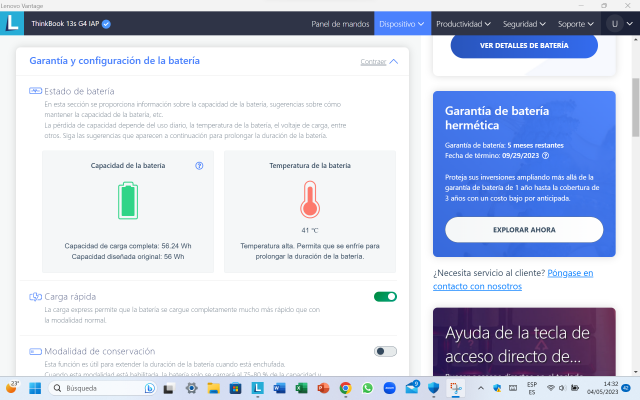Image resolution: width=640 pixels, height=400 pixels.
Task: Click the verified checkmark beside ThinkBook 13s
Action: point(106,24)
